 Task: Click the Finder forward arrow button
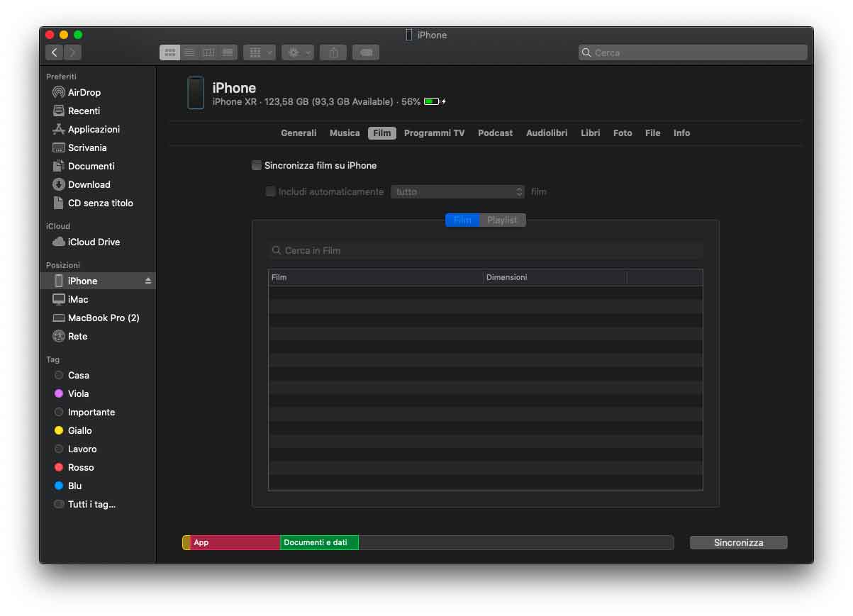click(72, 52)
